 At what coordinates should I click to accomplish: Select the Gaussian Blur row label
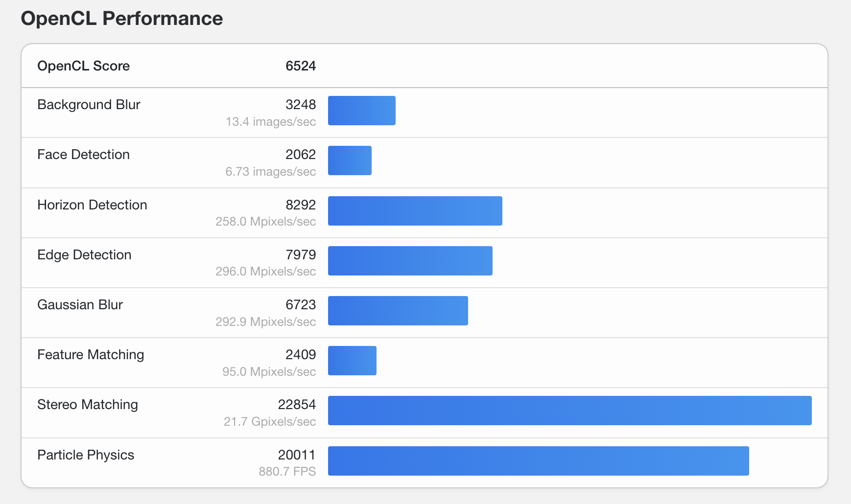(80, 305)
